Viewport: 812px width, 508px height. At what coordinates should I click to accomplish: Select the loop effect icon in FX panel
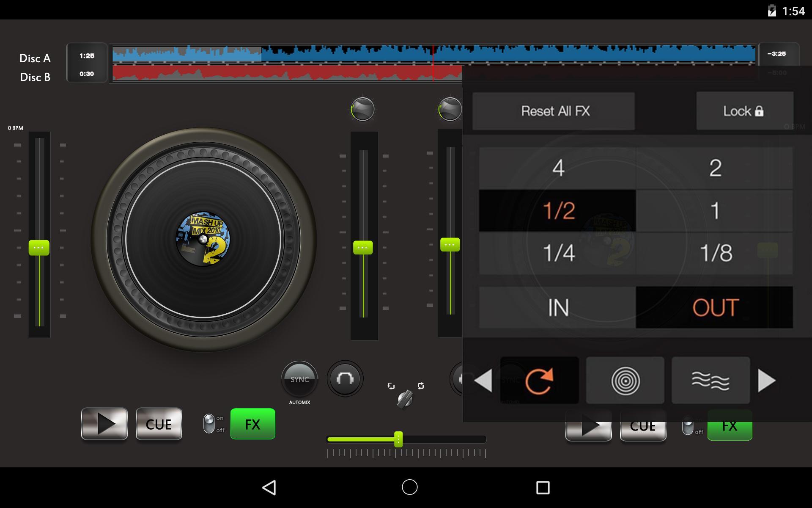539,380
